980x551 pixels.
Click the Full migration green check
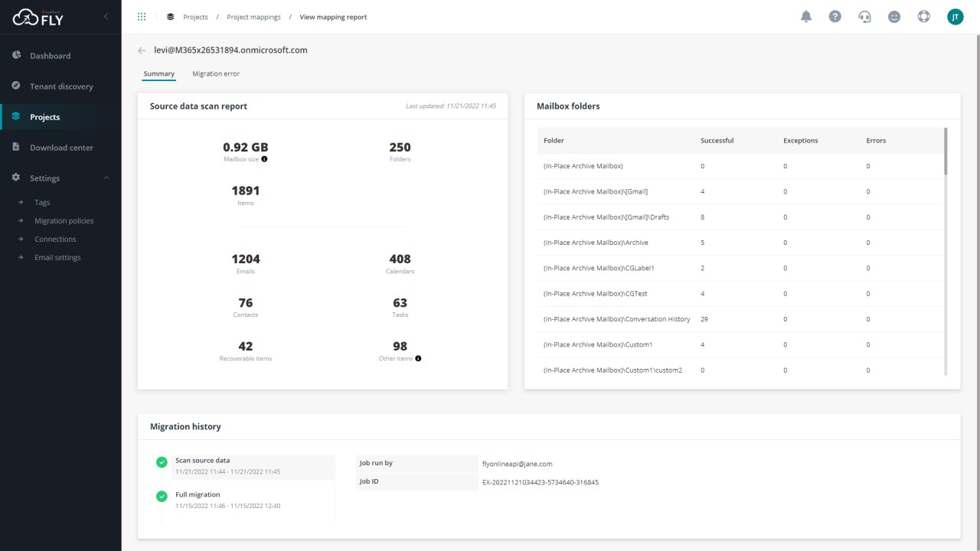coord(162,497)
